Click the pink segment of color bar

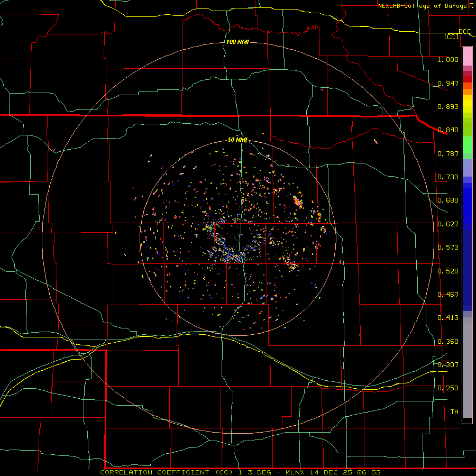click(467, 57)
